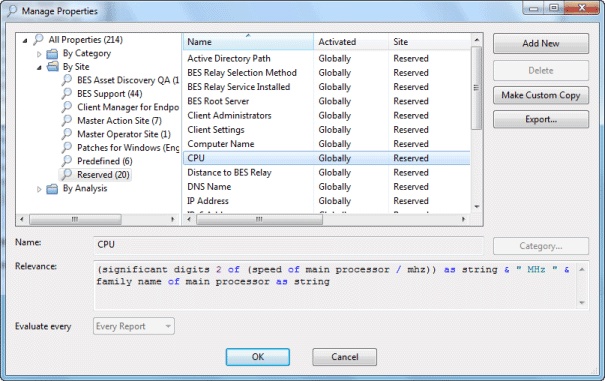Click the Cancel button

pos(345,357)
